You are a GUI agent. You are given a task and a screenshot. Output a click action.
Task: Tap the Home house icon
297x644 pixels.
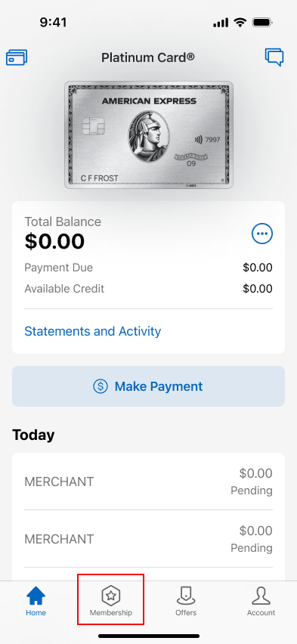[x=36, y=596]
